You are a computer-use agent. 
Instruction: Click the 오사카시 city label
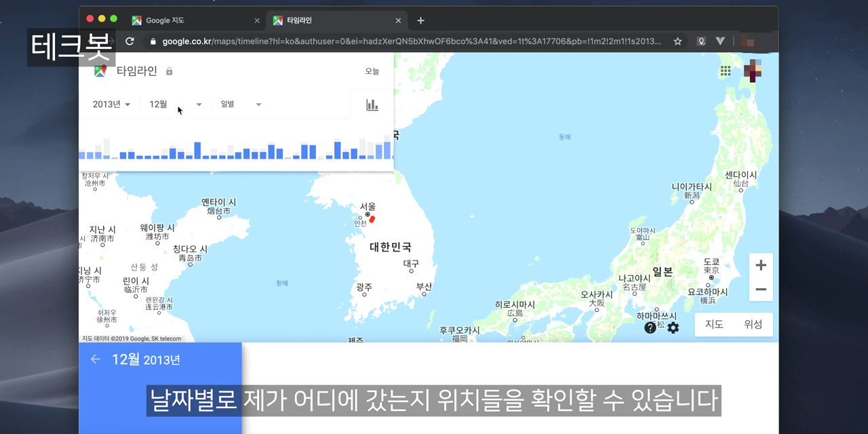pos(597,295)
